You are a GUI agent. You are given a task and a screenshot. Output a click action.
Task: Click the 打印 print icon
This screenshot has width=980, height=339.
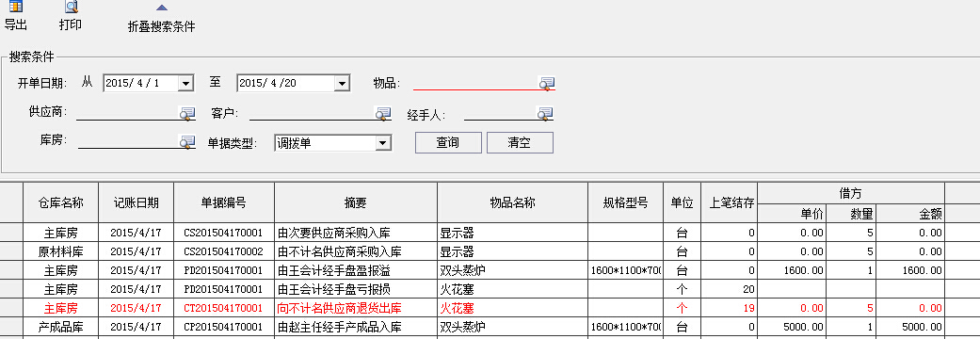(x=72, y=7)
